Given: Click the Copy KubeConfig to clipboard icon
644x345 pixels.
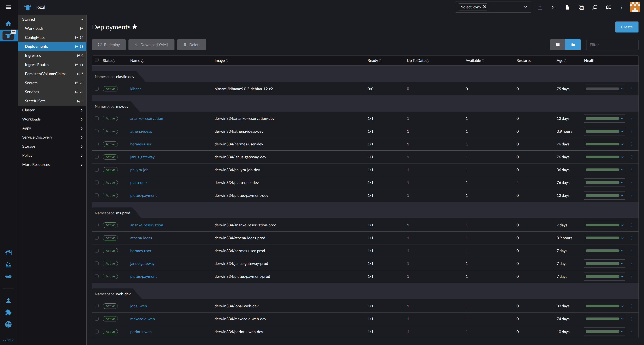Looking at the screenshot, I should (581, 7).
